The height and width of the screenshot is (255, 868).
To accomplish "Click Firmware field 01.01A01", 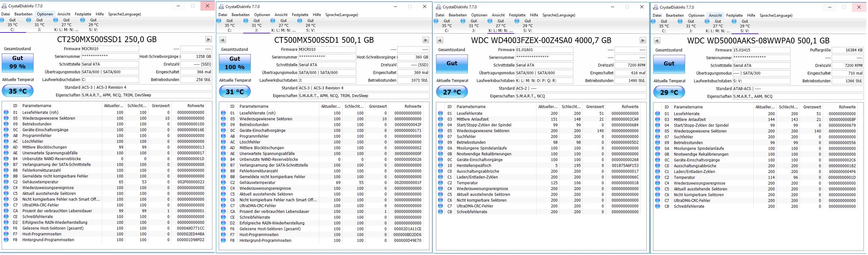I will (544, 50).
